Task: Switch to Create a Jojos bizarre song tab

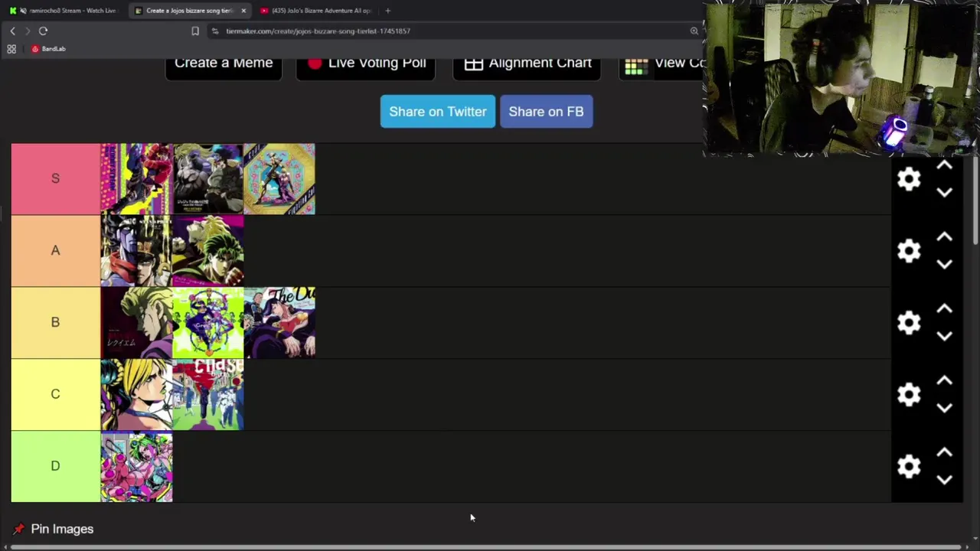Action: tap(189, 11)
